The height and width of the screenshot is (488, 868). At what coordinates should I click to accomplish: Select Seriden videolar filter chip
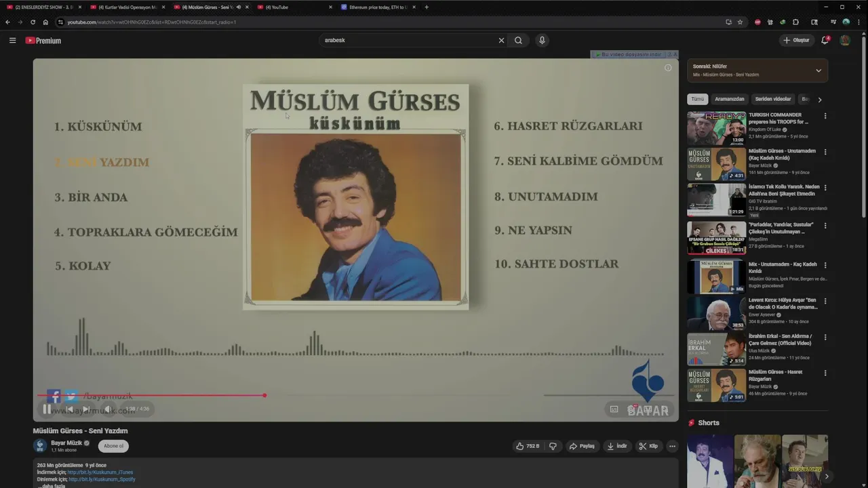pos(773,99)
